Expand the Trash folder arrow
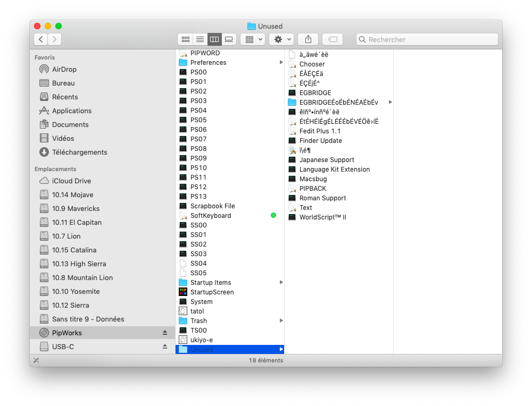The height and width of the screenshot is (406, 532). (281, 320)
